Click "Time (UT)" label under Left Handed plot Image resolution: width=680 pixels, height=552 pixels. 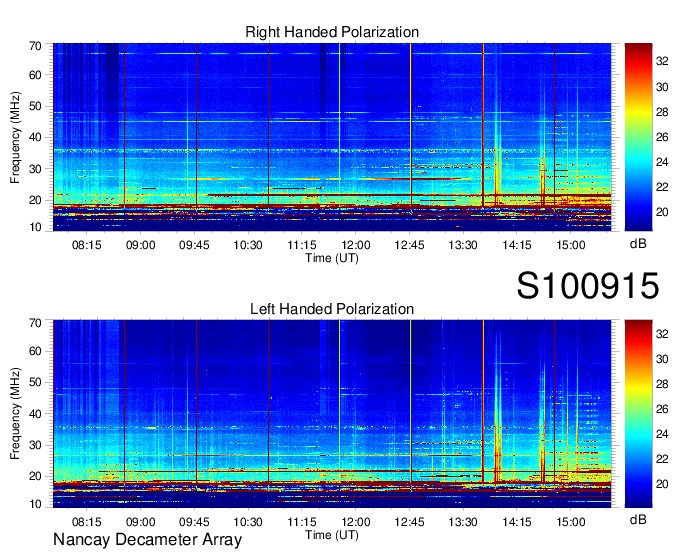(x=332, y=535)
